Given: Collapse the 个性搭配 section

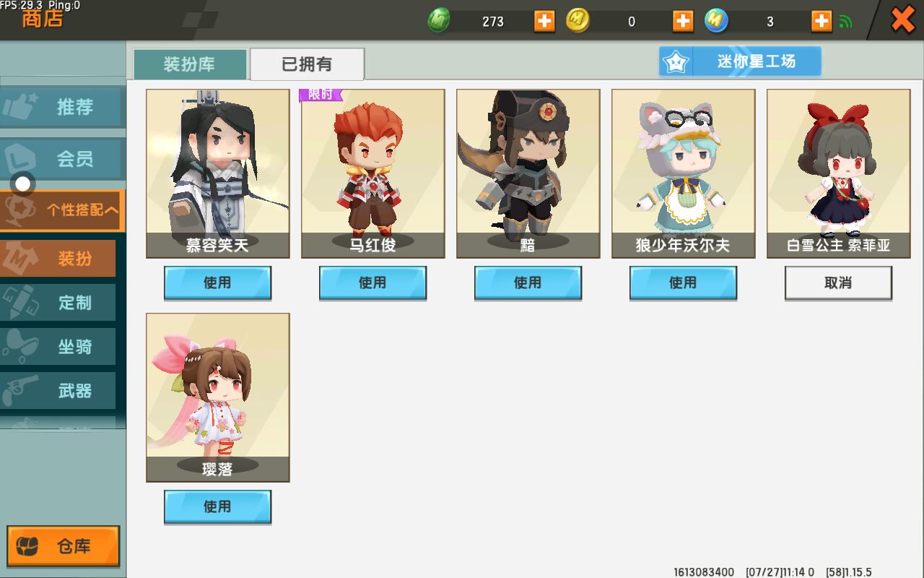Looking at the screenshot, I should (63, 210).
